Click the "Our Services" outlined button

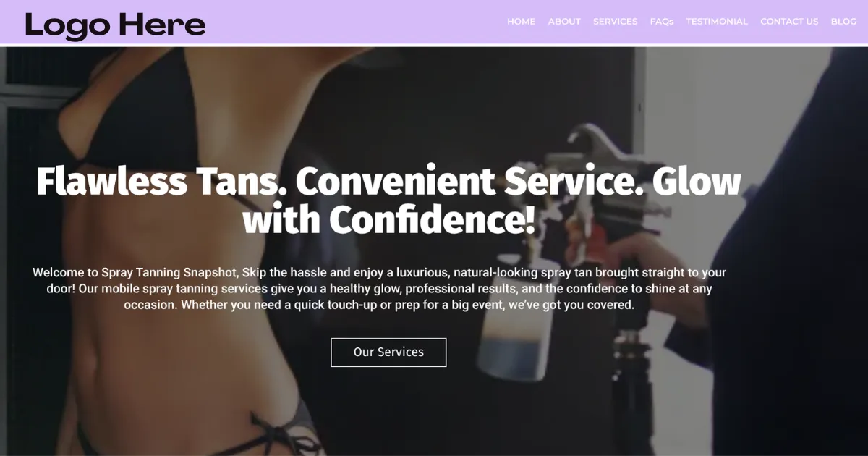[x=388, y=352]
